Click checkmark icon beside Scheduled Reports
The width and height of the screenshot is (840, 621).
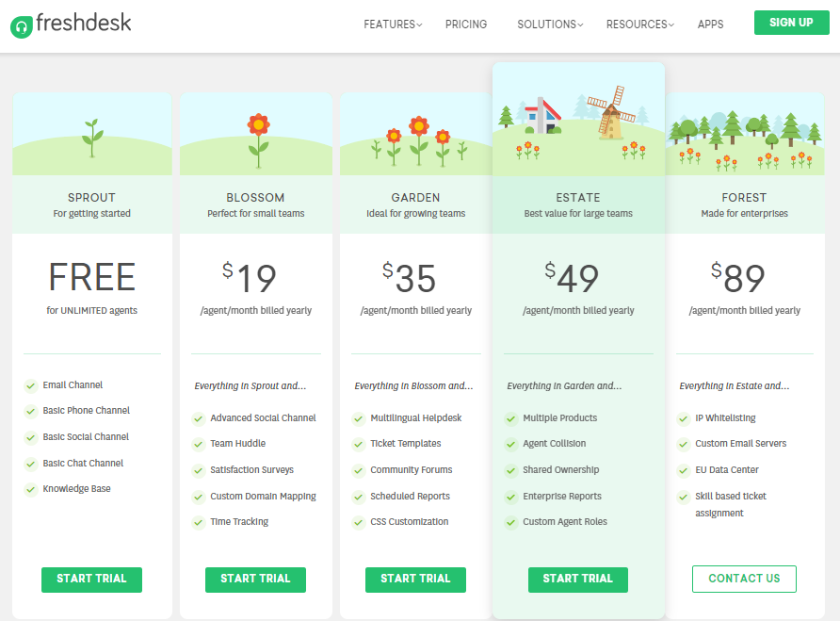(x=359, y=498)
